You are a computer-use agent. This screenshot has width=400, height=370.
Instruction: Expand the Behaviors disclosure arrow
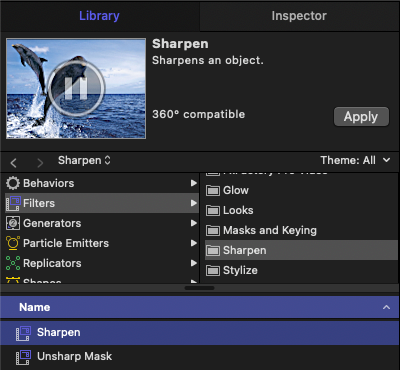(x=194, y=183)
